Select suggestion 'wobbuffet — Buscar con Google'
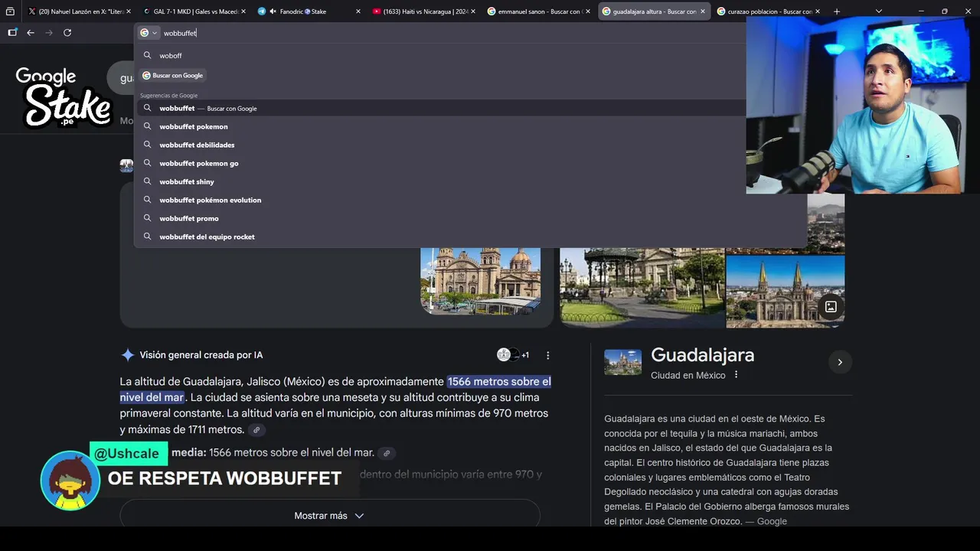Screen dimensions: 980x551 tap(440, 108)
